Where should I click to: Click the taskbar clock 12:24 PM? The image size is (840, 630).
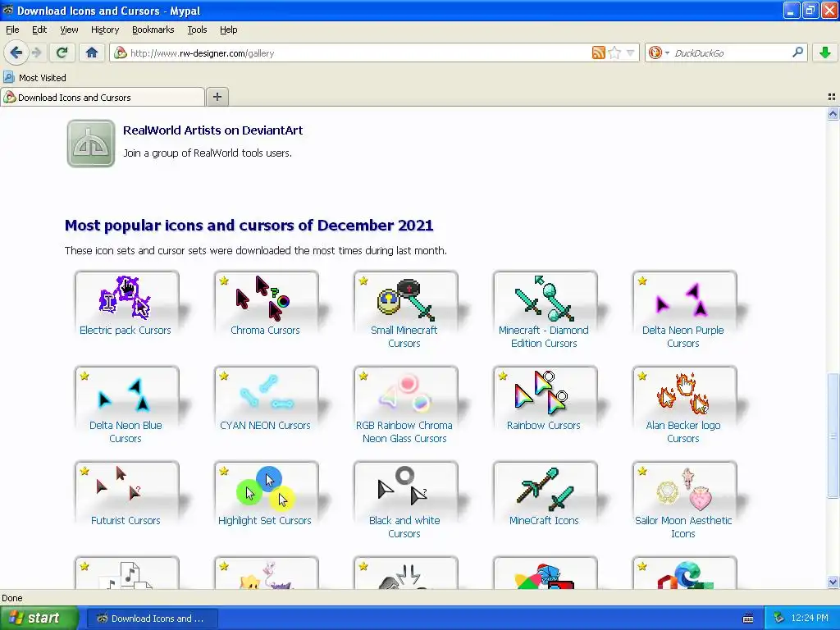point(810,619)
